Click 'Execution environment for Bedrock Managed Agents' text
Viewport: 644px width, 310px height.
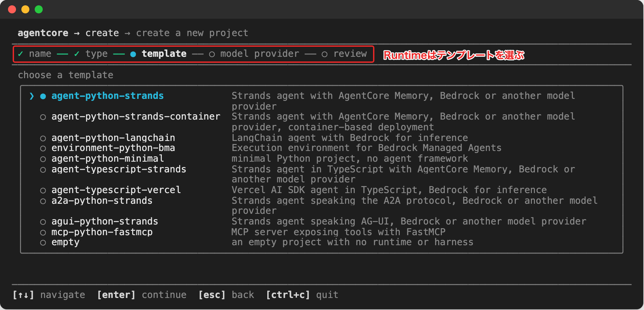(x=366, y=148)
